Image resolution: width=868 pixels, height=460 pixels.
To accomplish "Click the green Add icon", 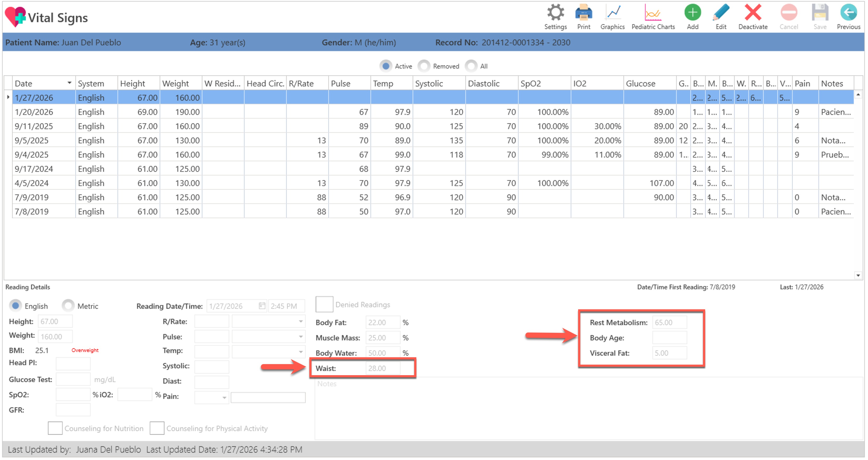I will pyautogui.click(x=693, y=13).
